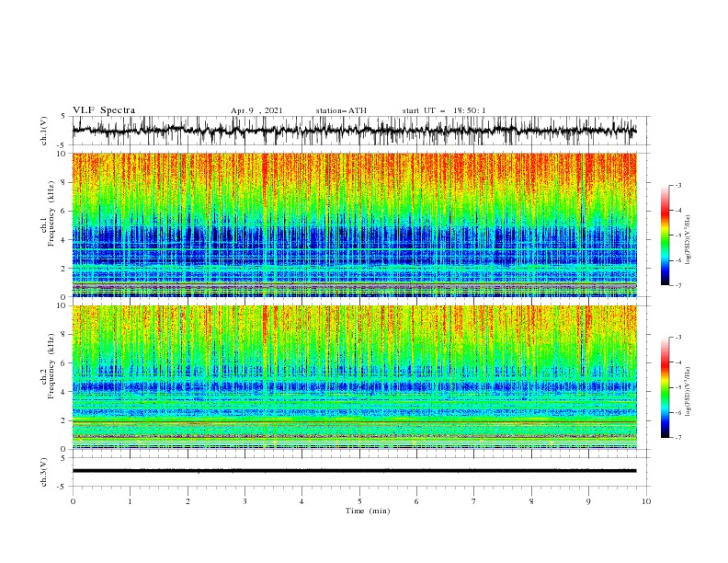Click the ch.3 flat waveform trace
Image resolution: width=728 pixels, height=563 pixels.
(354, 471)
